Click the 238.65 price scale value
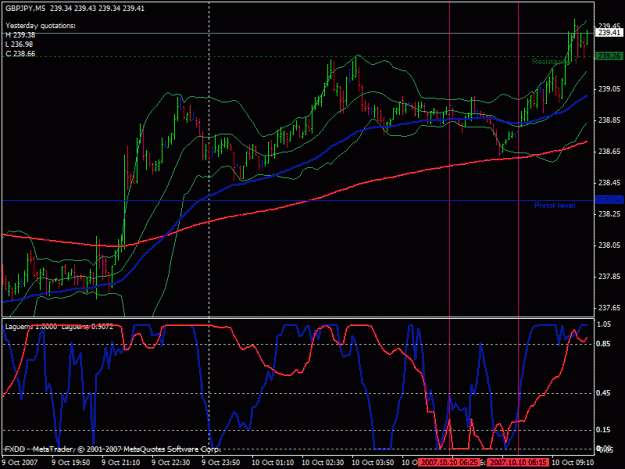Viewport: 625px width, 469px height. pyautogui.click(x=609, y=151)
